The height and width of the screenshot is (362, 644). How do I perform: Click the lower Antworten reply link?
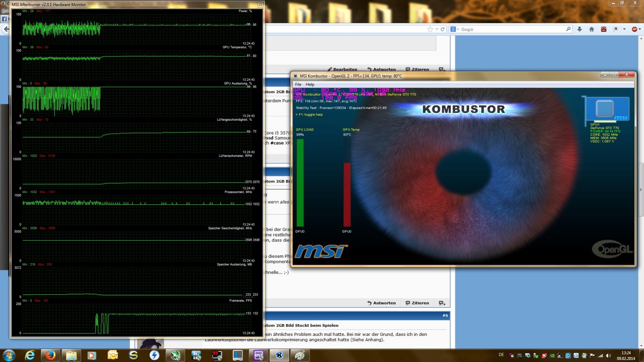coord(381,303)
